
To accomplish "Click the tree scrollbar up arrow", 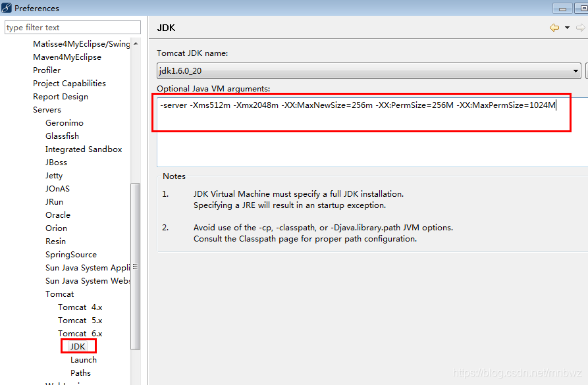I will (x=136, y=44).
